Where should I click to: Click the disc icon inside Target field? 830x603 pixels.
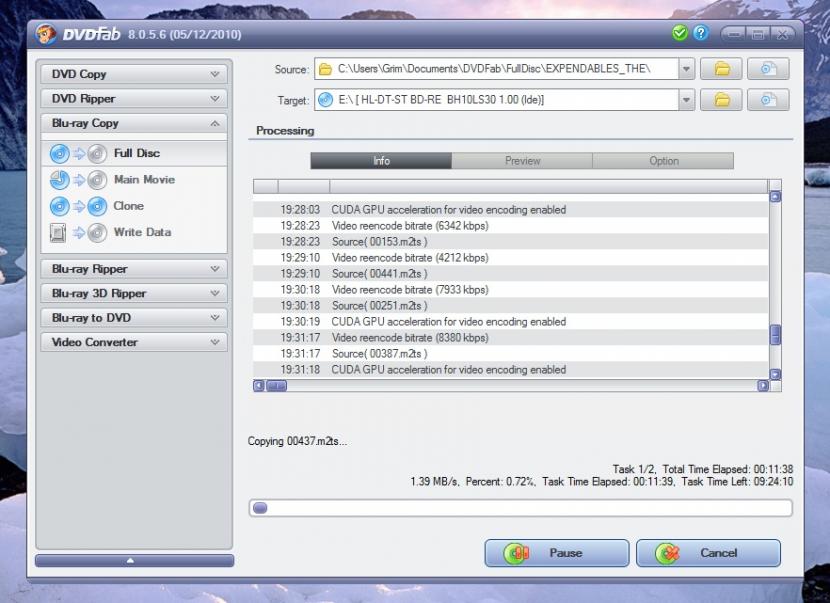click(325, 100)
